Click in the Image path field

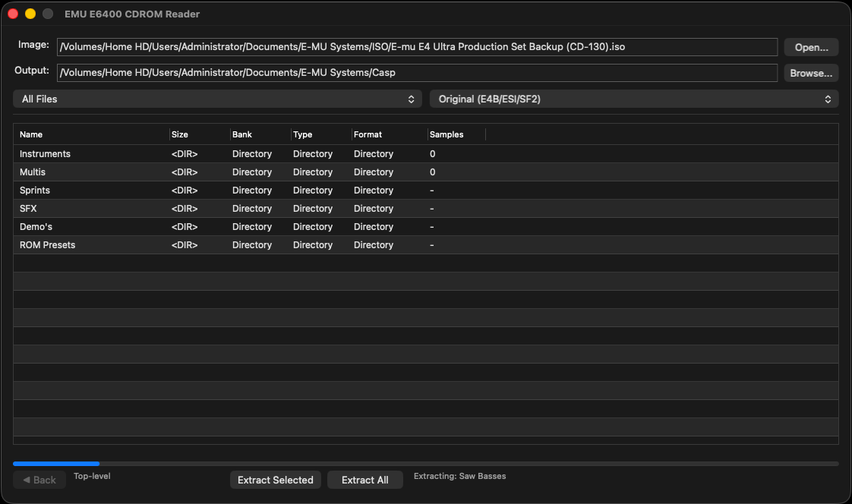click(x=417, y=47)
